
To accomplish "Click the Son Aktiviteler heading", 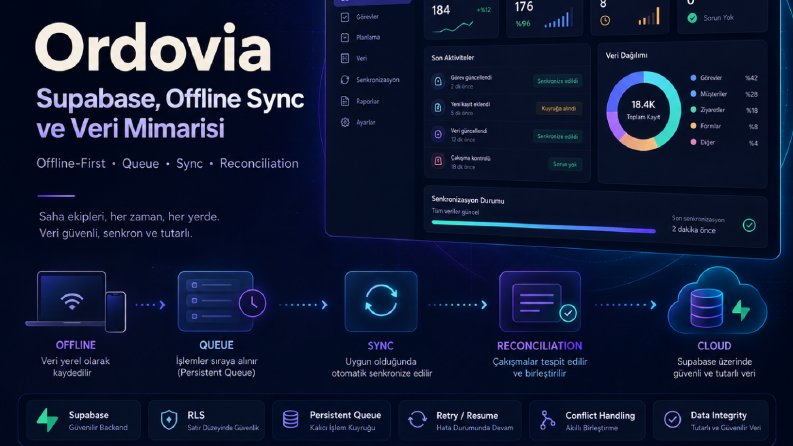I will pyautogui.click(x=453, y=58).
